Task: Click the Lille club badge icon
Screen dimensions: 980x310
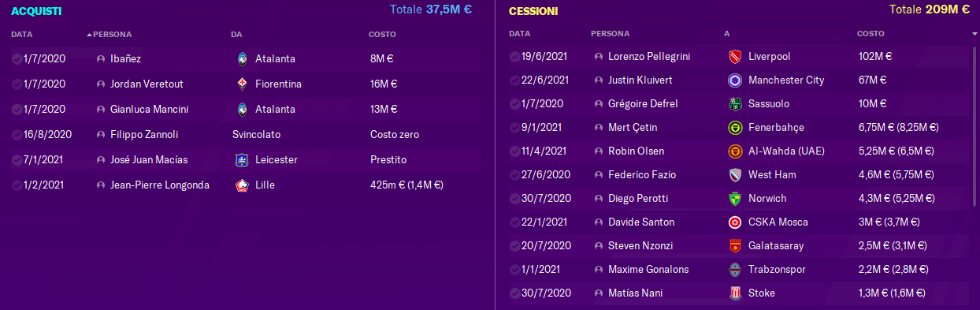Action: point(242,185)
